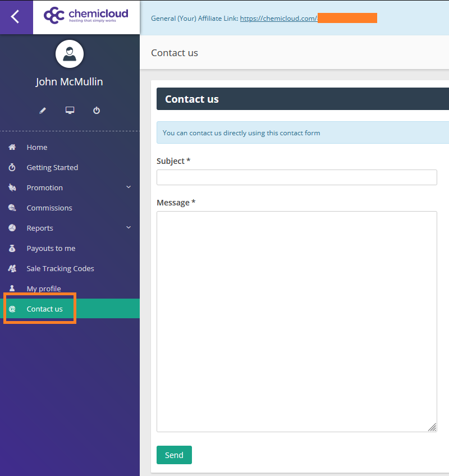Open the chemicloud.com affiliate link
Viewport: 449px width, 476px height.
pos(278,19)
